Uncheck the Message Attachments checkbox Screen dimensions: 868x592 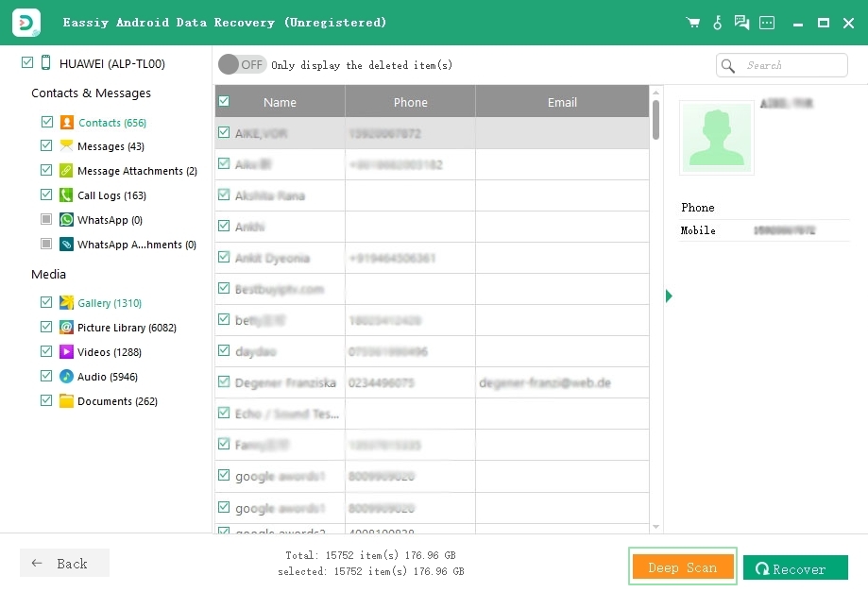click(46, 170)
